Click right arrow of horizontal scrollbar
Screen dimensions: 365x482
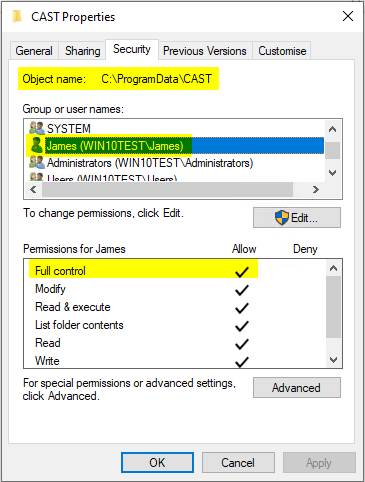316,190
